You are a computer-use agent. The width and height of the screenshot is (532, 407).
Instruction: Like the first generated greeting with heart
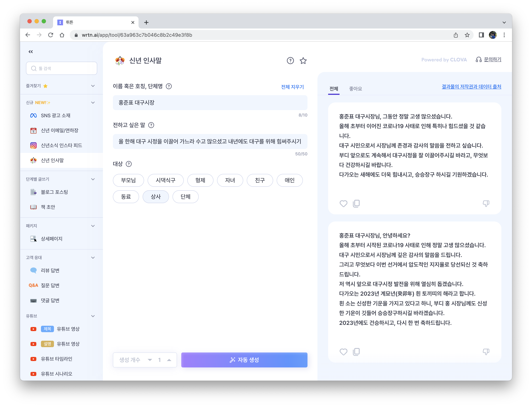tap(343, 203)
